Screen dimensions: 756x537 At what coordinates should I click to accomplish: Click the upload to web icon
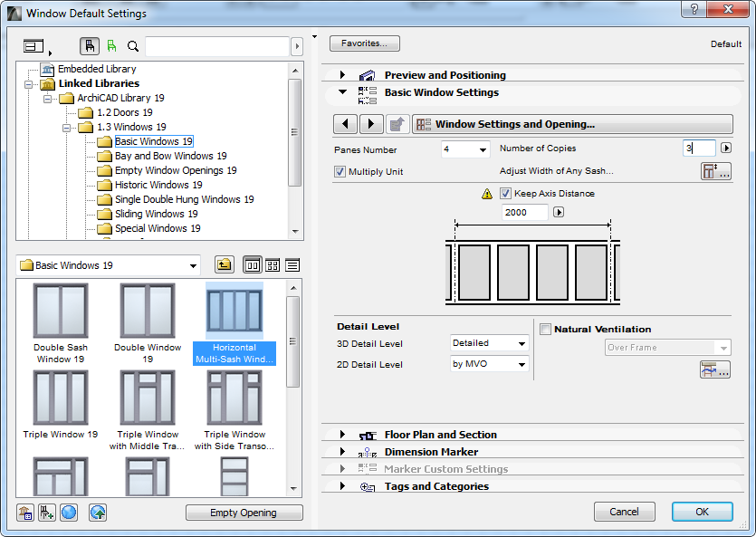[x=98, y=513]
